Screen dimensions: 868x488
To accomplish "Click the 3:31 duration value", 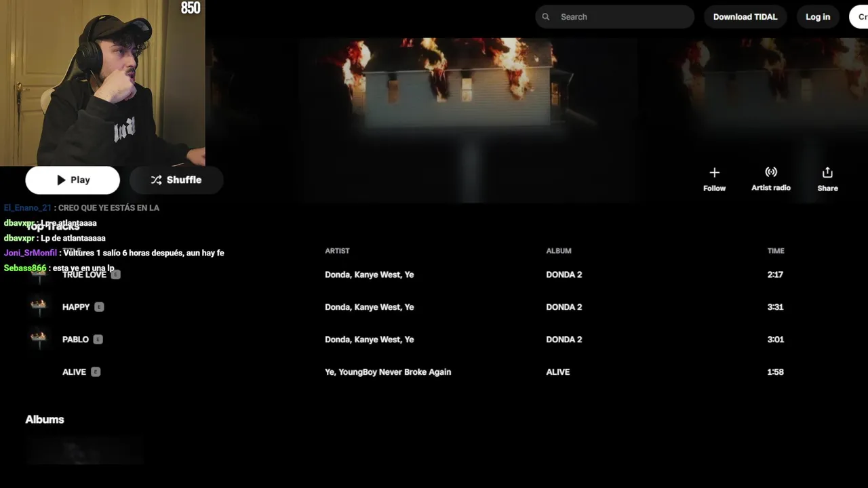I will 775,307.
